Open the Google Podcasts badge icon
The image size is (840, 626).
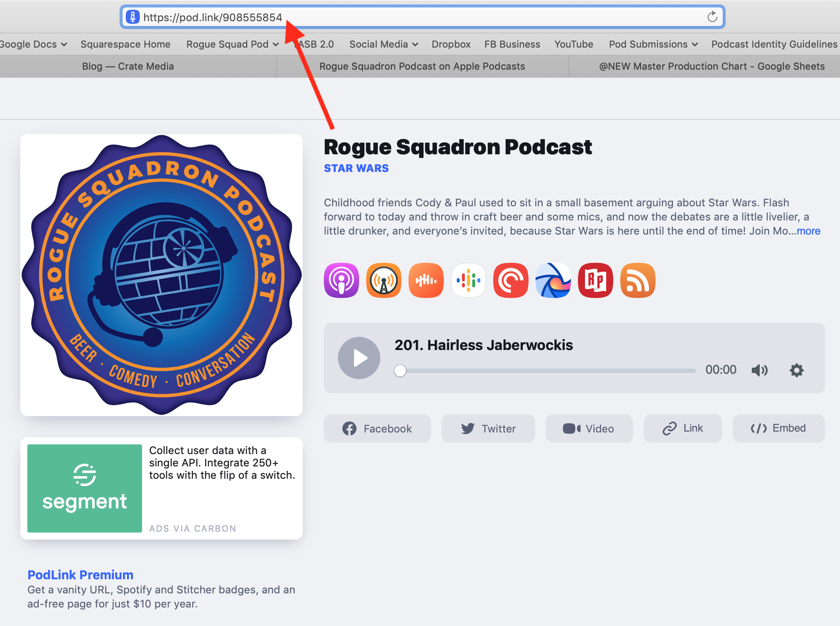coord(468,280)
